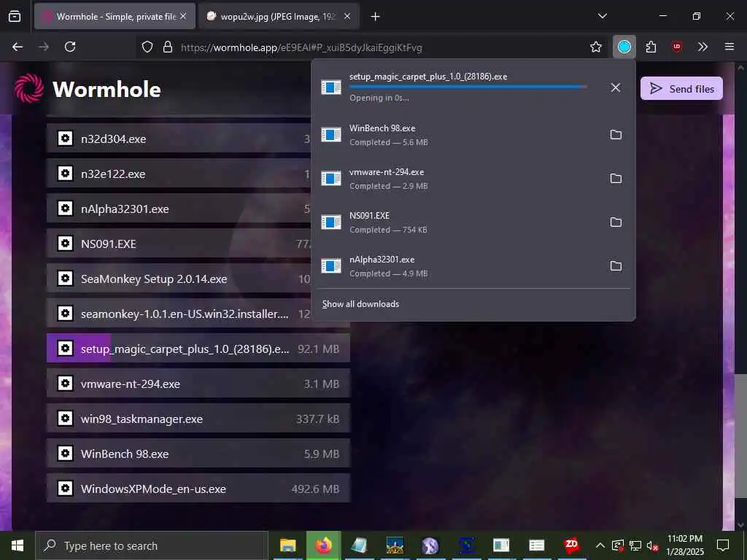Show vmware-nt-294.exe in folder
747x560 pixels.
(616, 179)
